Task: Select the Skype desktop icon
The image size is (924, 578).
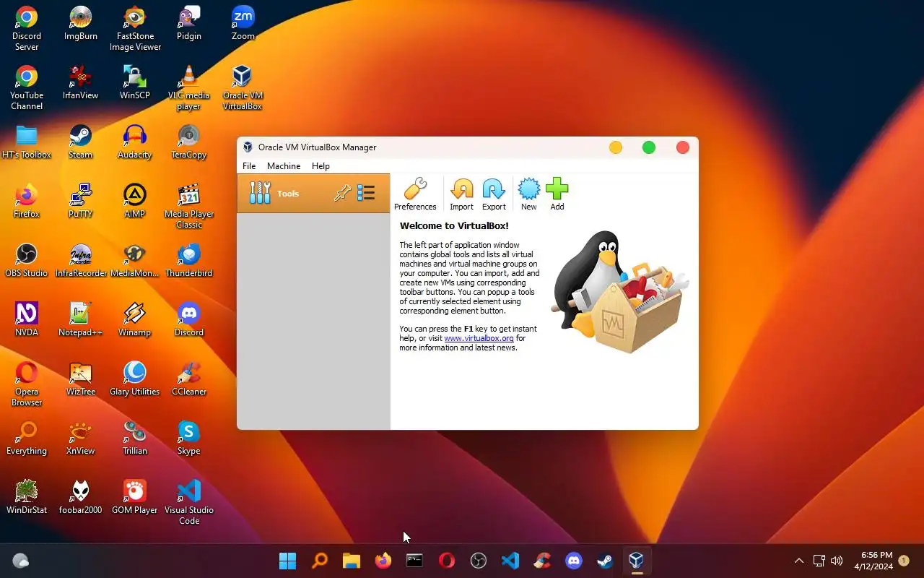Action: tap(188, 438)
